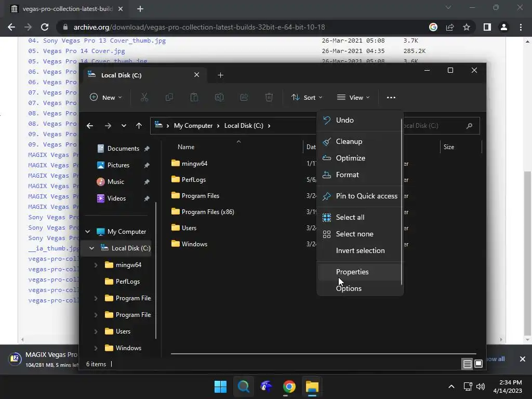
Task: Open Chrome profile icon
Action: [x=504, y=27]
